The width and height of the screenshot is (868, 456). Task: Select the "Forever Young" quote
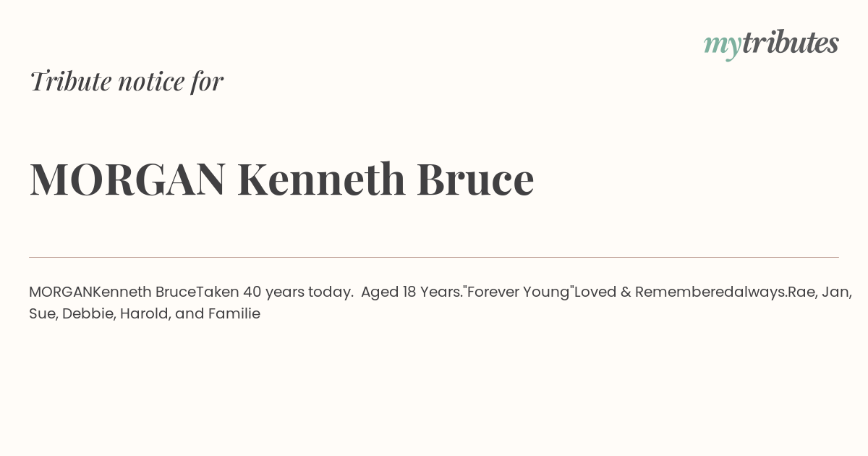pos(518,292)
